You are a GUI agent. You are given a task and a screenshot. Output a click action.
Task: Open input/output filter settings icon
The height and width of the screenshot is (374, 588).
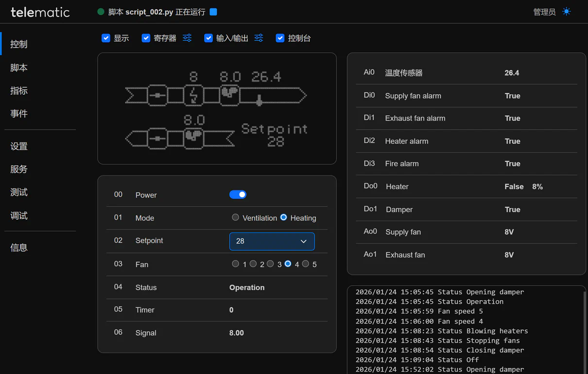(x=259, y=38)
